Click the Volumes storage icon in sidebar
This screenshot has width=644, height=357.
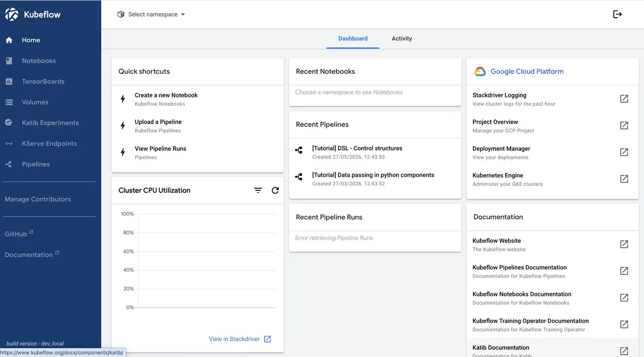9,102
